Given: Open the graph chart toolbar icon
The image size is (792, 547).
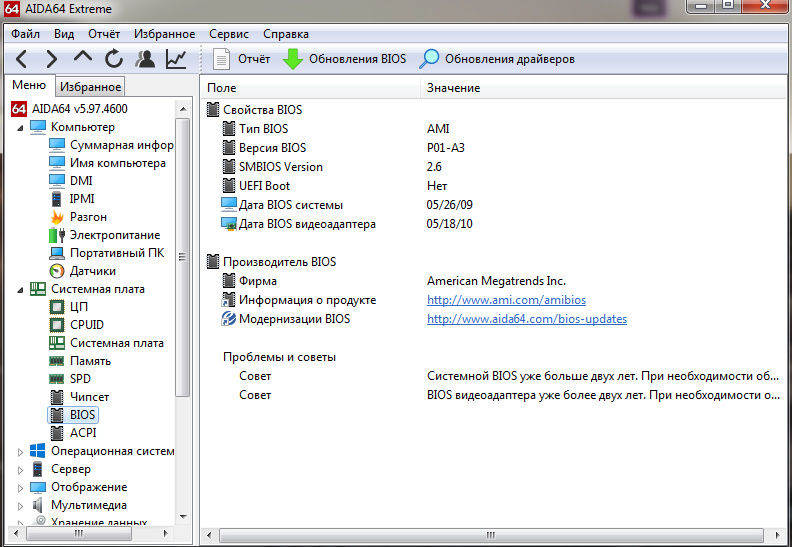Looking at the screenshot, I should [176, 59].
